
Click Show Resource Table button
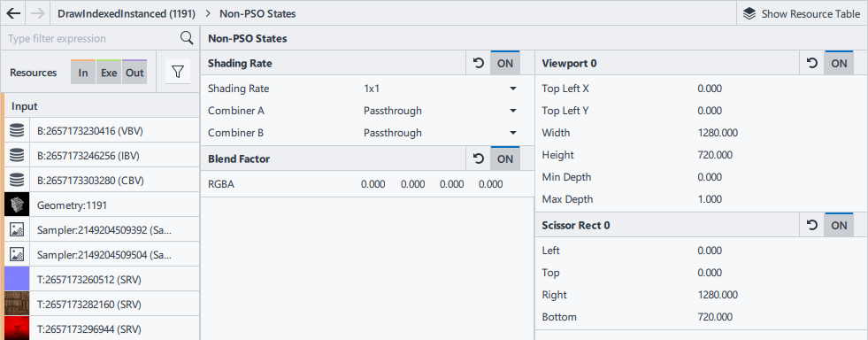click(803, 13)
